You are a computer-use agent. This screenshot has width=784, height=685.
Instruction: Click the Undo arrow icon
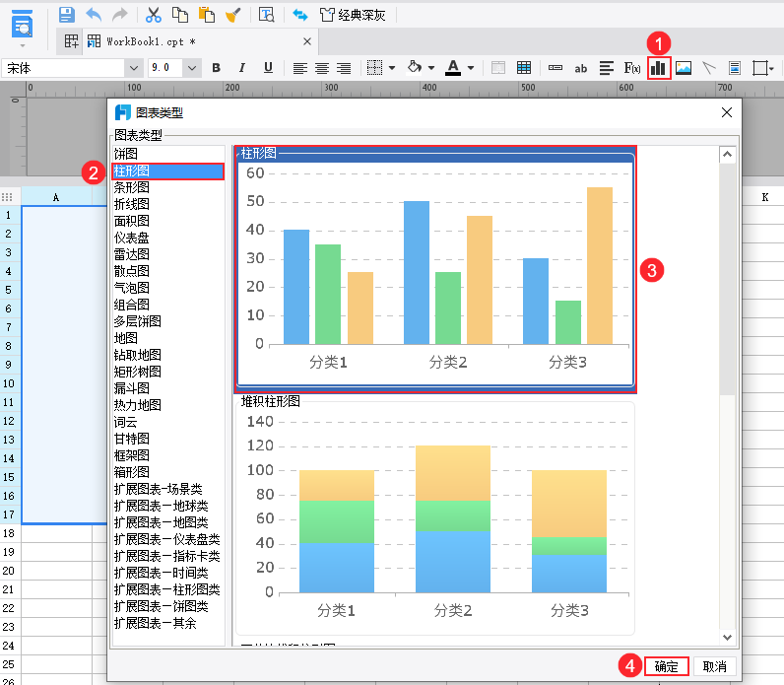pos(94,15)
